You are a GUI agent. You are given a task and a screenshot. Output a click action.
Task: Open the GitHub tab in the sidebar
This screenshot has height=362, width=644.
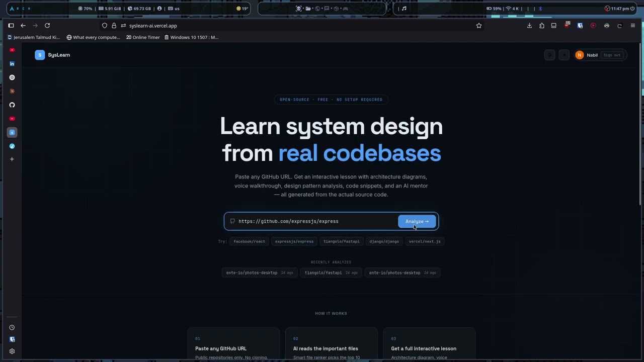[12, 105]
